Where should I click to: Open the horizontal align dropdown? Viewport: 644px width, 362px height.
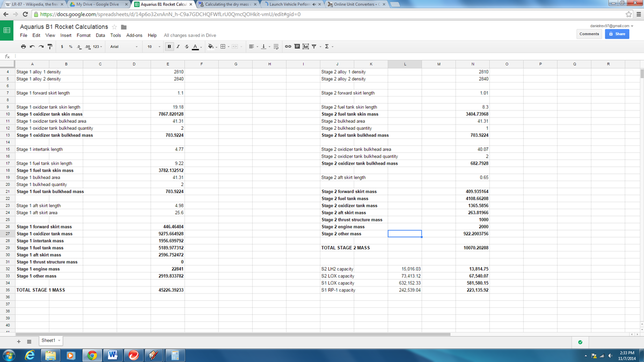pos(253,47)
